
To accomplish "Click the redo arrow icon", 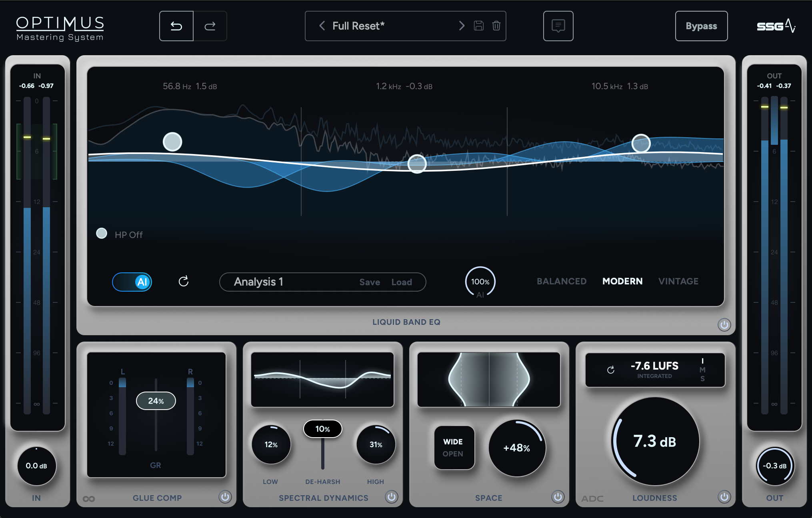I will click(x=210, y=26).
